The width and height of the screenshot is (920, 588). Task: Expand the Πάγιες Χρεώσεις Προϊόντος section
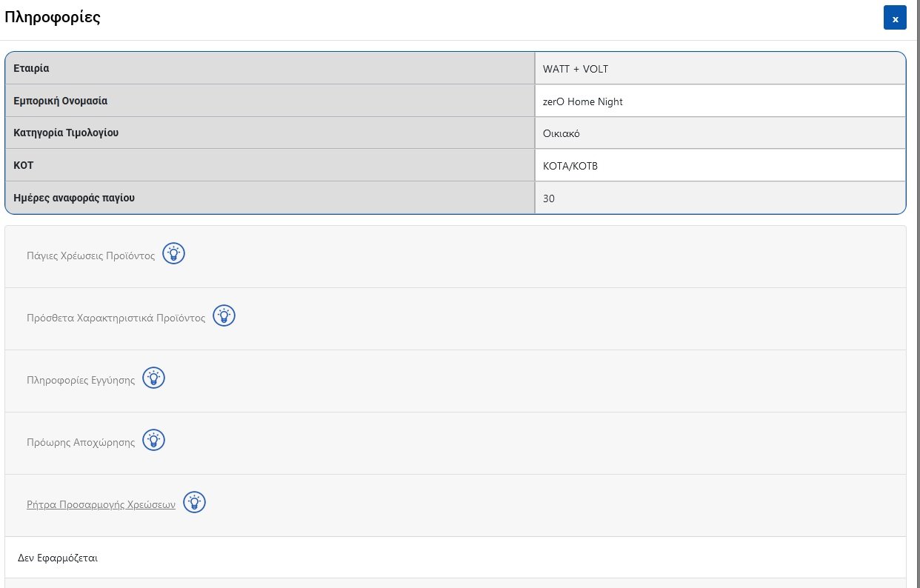click(x=90, y=255)
